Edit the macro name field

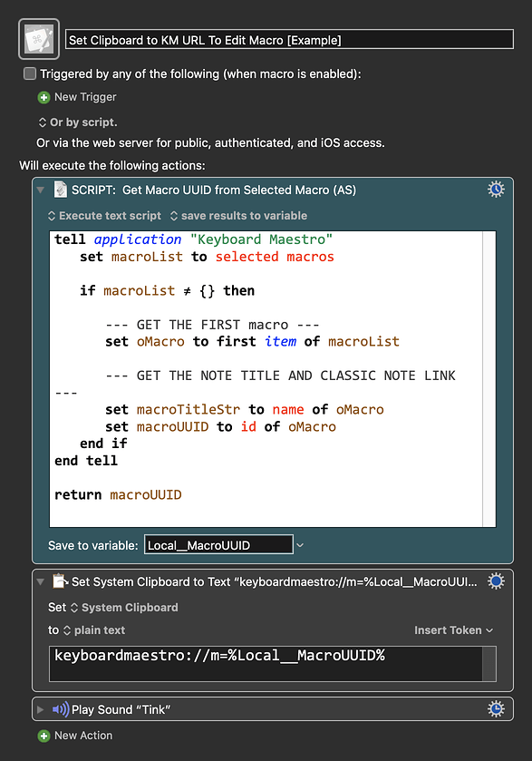289,39
